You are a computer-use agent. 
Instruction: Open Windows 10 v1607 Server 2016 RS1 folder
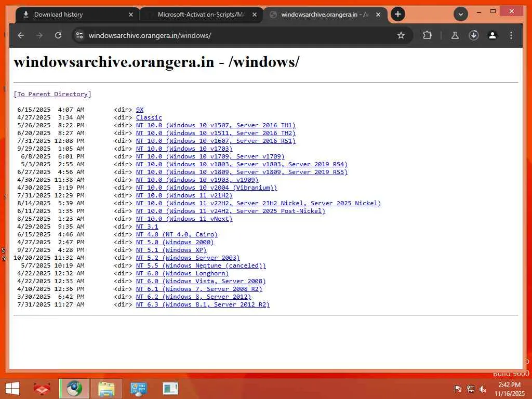[216, 141]
